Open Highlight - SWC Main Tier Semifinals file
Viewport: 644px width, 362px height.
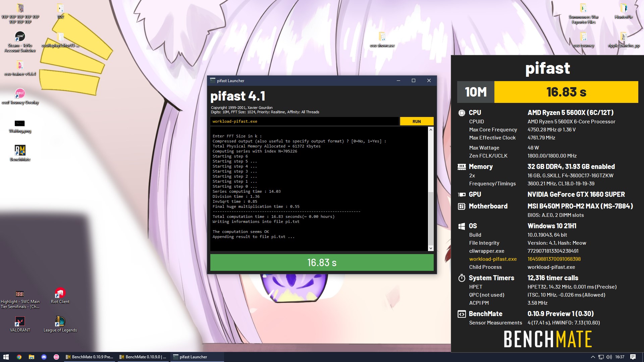point(20,299)
